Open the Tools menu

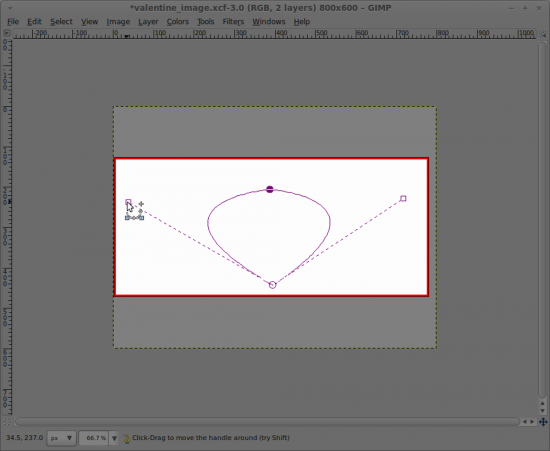(x=206, y=22)
